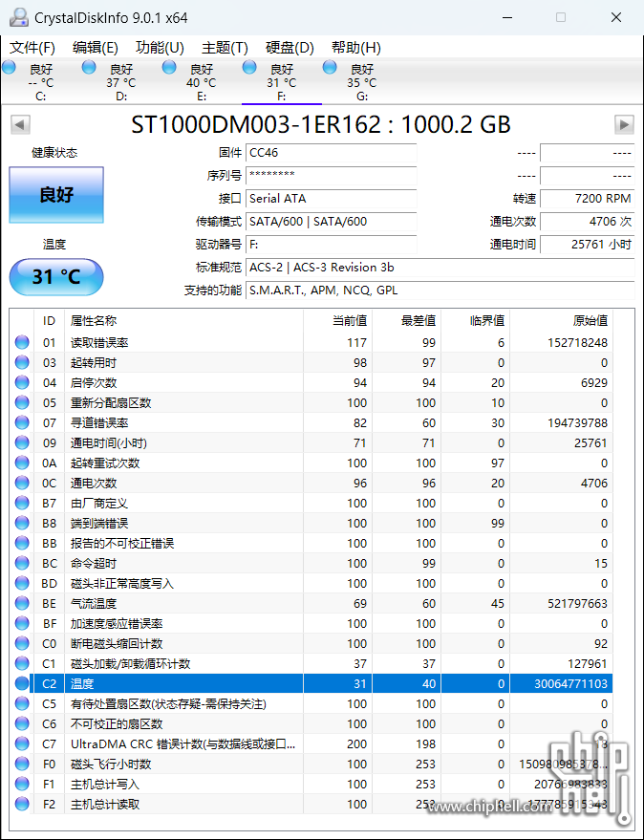Click status orb for attribute BF row

[x=22, y=624]
